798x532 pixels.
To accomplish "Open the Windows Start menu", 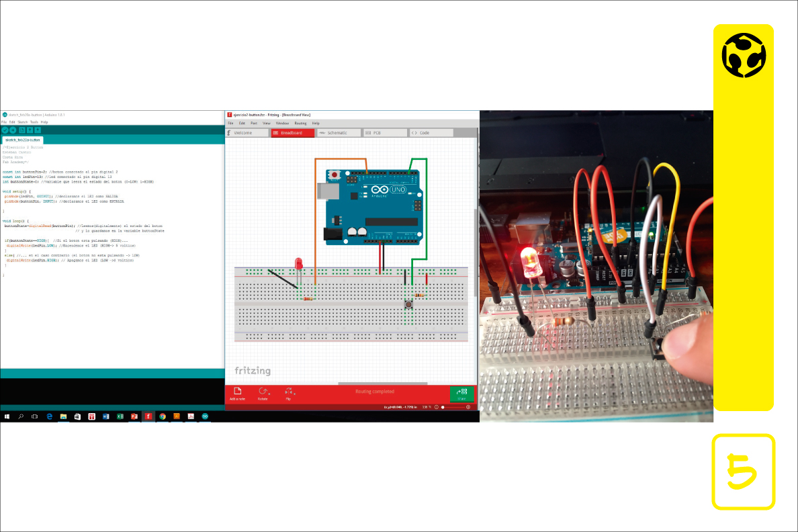I will click(7, 416).
